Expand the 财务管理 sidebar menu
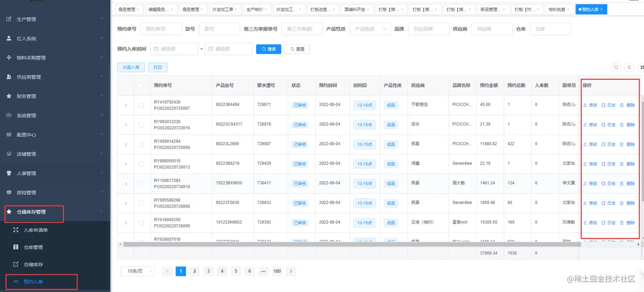 click(x=55, y=96)
